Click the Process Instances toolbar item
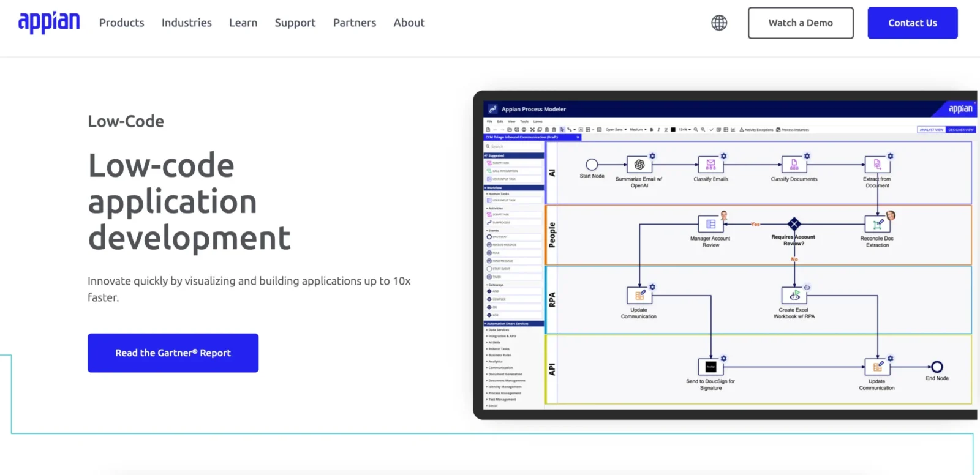 (x=793, y=130)
